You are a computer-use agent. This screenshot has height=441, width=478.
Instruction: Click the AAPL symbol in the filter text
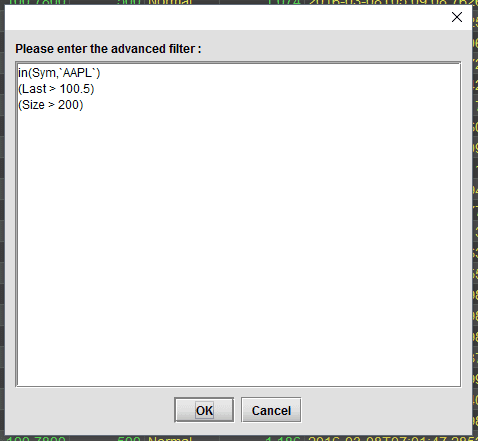point(77,73)
